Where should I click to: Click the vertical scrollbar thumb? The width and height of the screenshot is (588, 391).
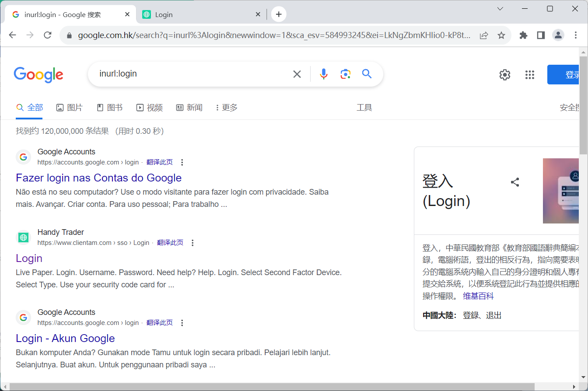[584, 105]
